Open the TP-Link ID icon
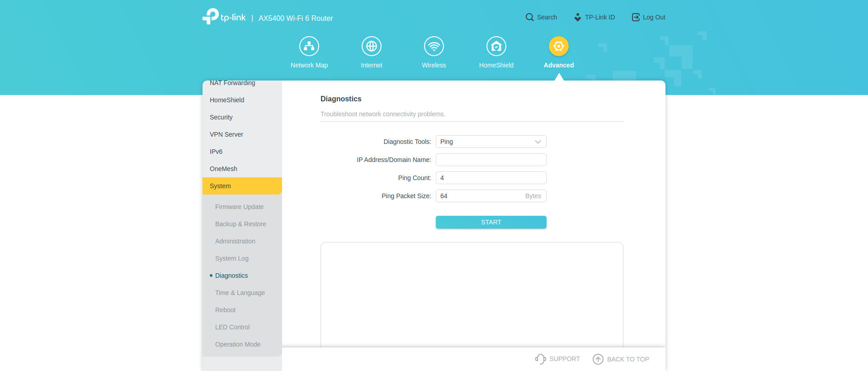The image size is (868, 371). tap(577, 17)
